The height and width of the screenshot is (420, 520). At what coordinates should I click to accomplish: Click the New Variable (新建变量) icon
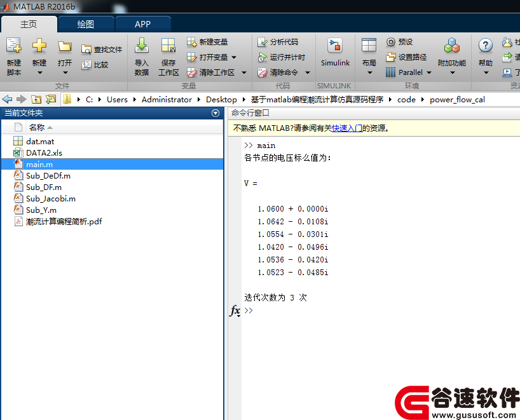tap(192, 42)
